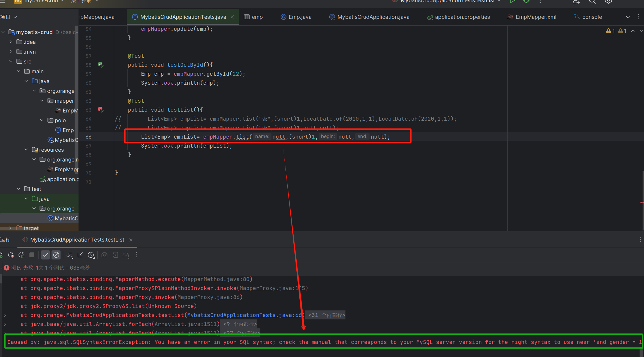644x357 pixels.
Task: Click the Debug bug icon in top toolbar
Action: (526, 1)
